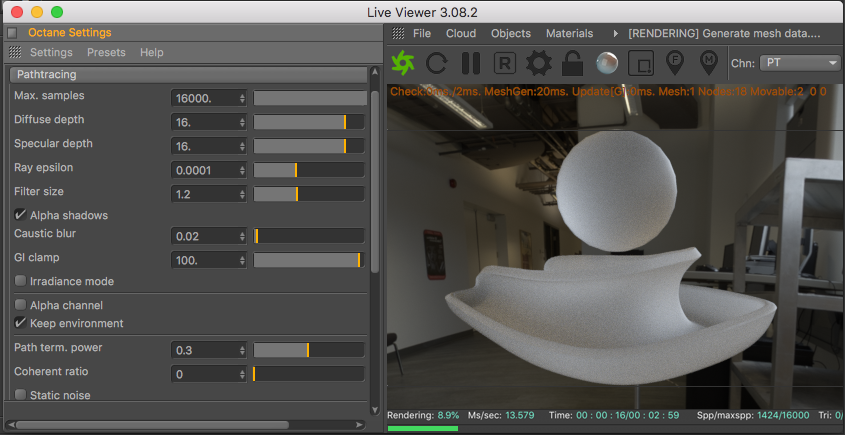Open the Cloud menu

click(461, 33)
